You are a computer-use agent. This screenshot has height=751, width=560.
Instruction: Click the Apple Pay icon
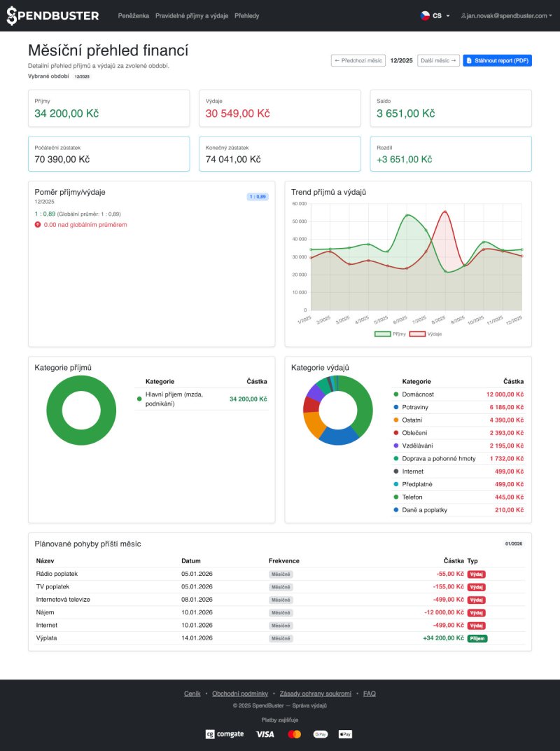[345, 734]
